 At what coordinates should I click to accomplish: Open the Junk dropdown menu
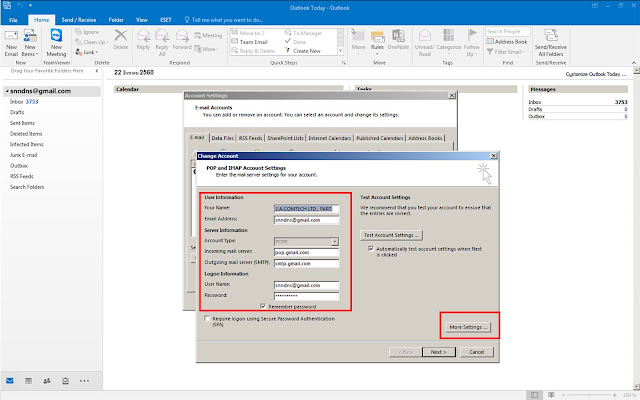(x=87, y=52)
